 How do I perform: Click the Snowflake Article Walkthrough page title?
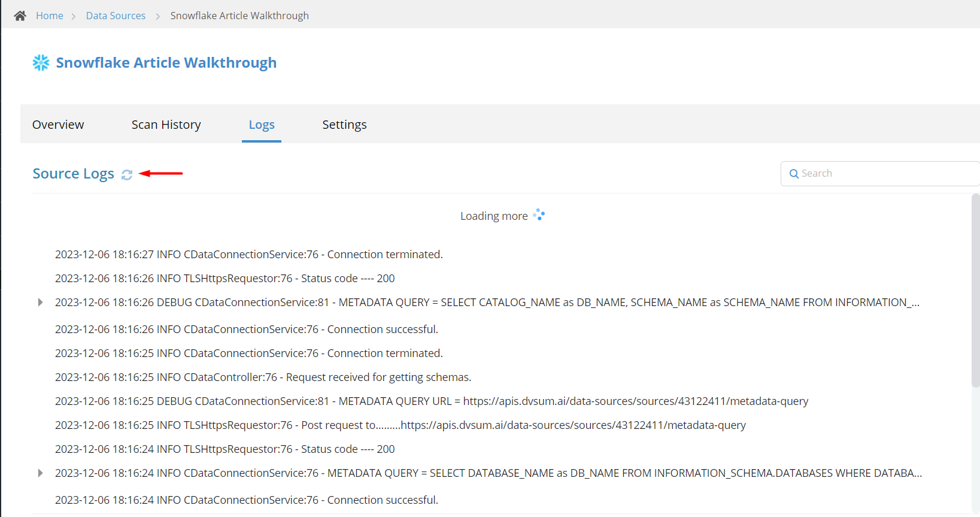pyautogui.click(x=166, y=63)
